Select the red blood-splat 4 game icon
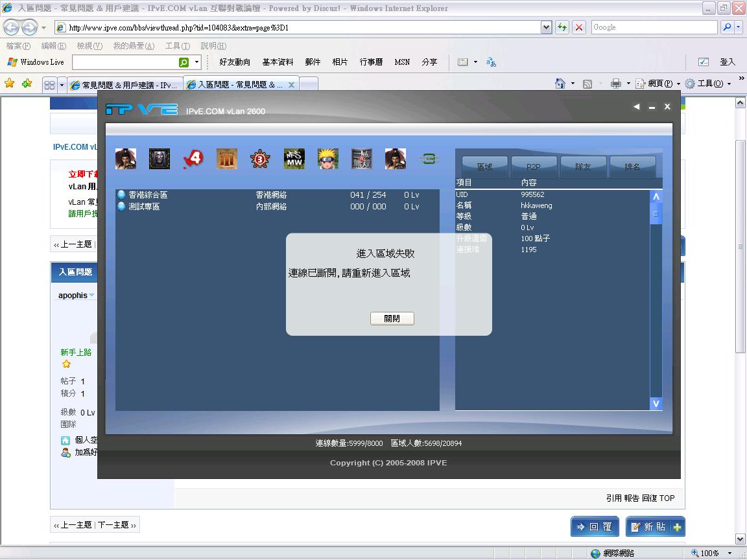 193,159
